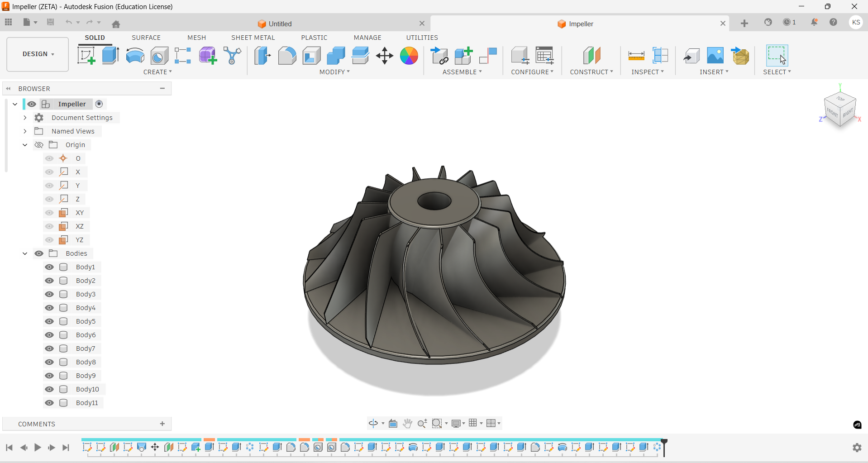Add a comment with the plus button
868x463 pixels.
[162, 424]
